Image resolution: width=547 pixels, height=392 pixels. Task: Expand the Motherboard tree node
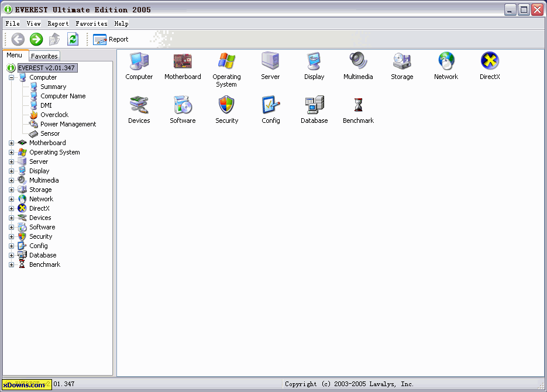[12, 143]
